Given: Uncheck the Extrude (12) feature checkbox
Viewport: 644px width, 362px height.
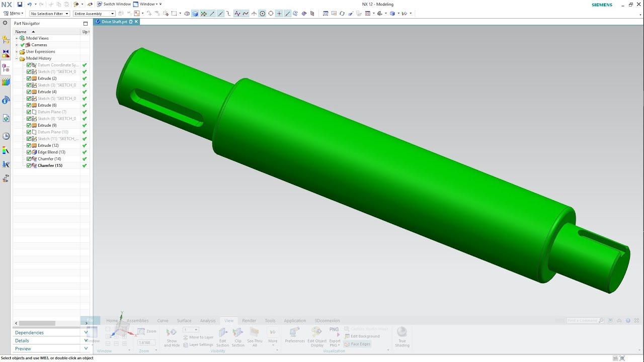Looking at the screenshot, I should coord(29,145).
